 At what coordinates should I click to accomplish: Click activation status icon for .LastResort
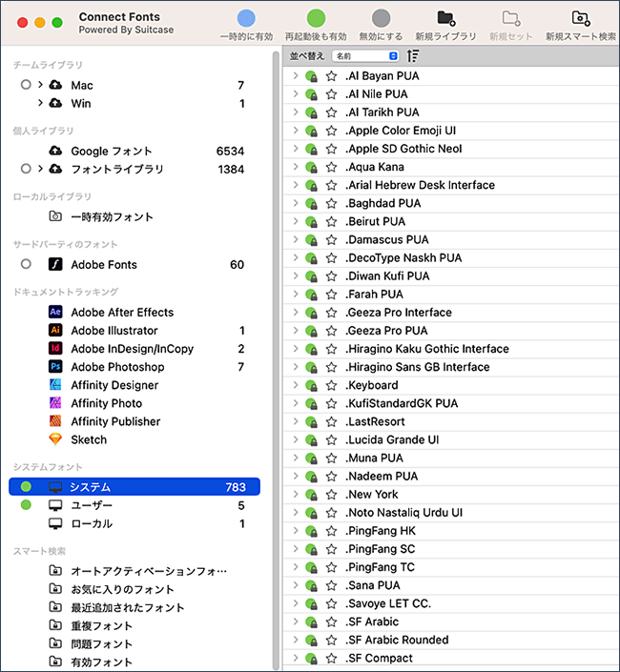coord(311,422)
